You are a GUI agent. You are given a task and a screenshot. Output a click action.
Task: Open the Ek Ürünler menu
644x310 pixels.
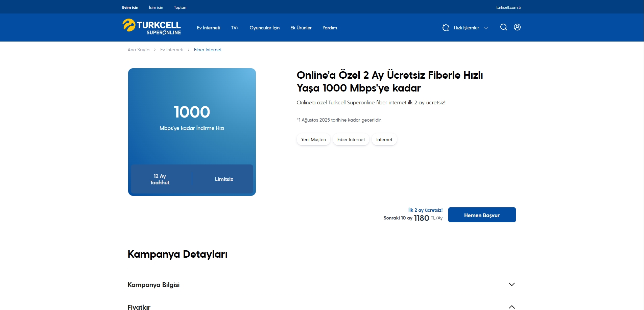(301, 28)
